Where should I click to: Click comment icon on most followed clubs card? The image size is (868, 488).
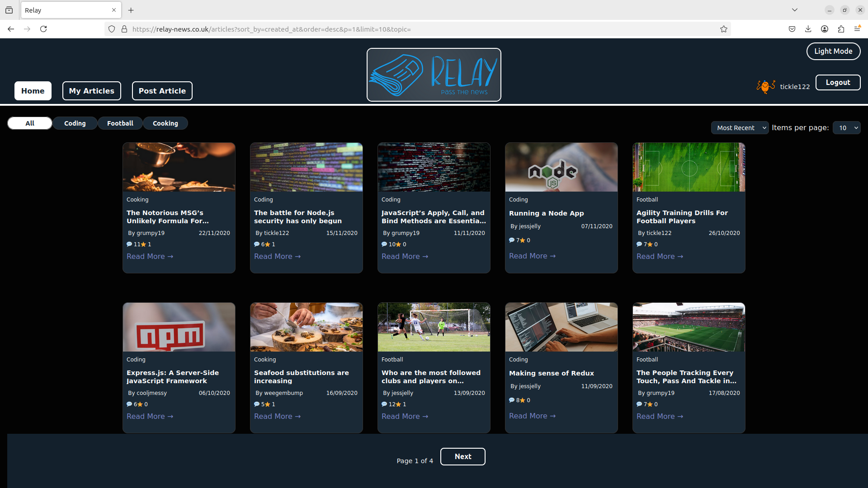point(384,404)
